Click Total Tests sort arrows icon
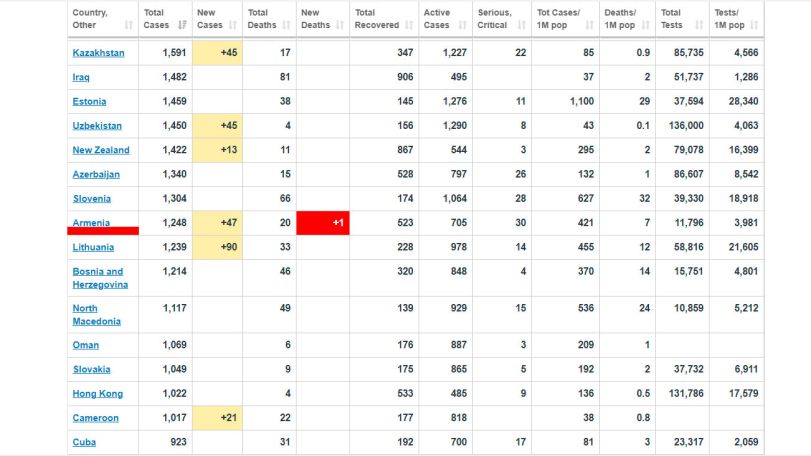Screen dimensions: 811x456 point(699,25)
